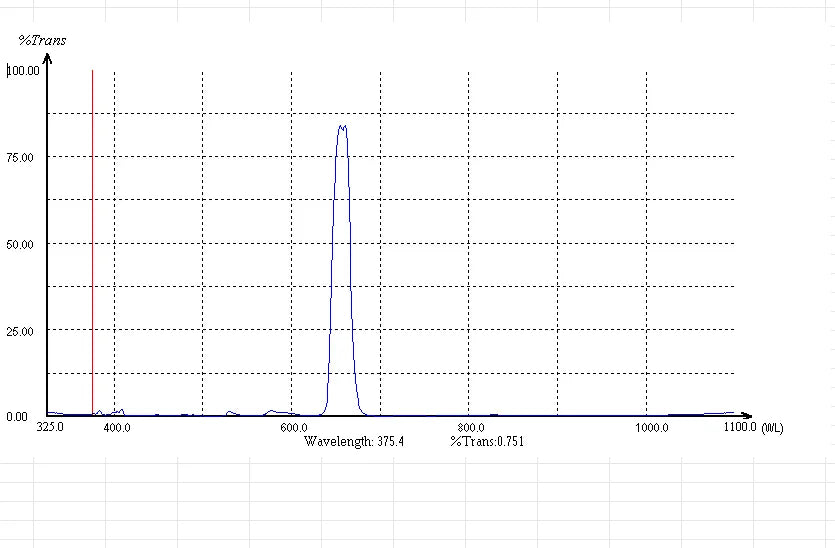Select the 0.00 y-axis origin label
This screenshot has width=835, height=548.
(x=17, y=417)
